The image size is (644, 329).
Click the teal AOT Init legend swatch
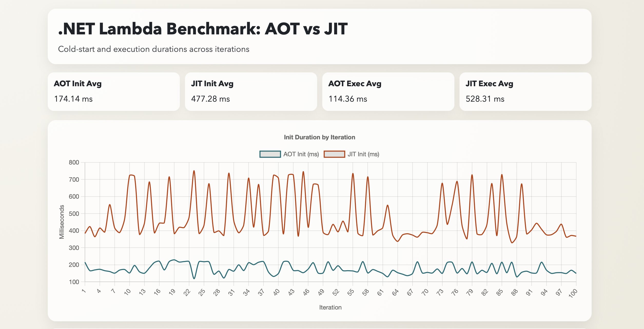click(270, 154)
